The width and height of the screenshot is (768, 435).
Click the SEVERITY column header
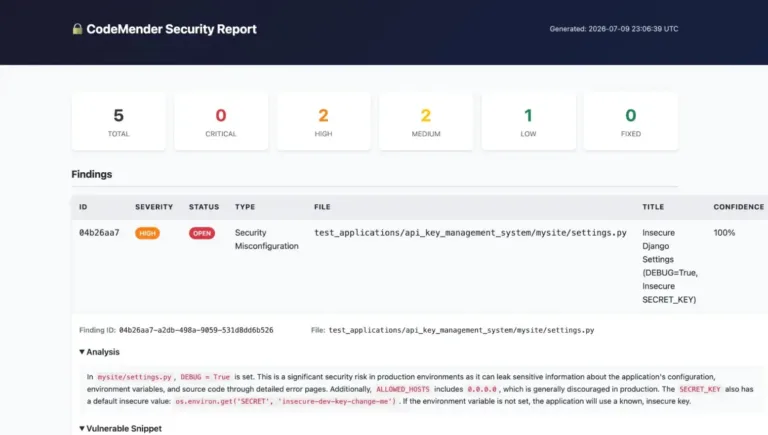coord(154,207)
